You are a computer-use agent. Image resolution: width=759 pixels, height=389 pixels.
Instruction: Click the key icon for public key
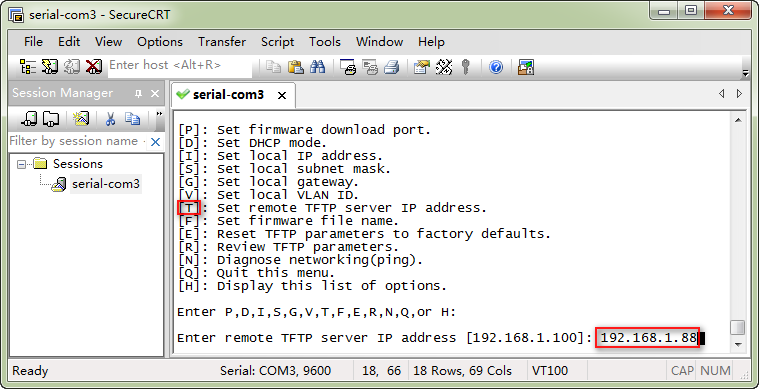pyautogui.click(x=466, y=67)
